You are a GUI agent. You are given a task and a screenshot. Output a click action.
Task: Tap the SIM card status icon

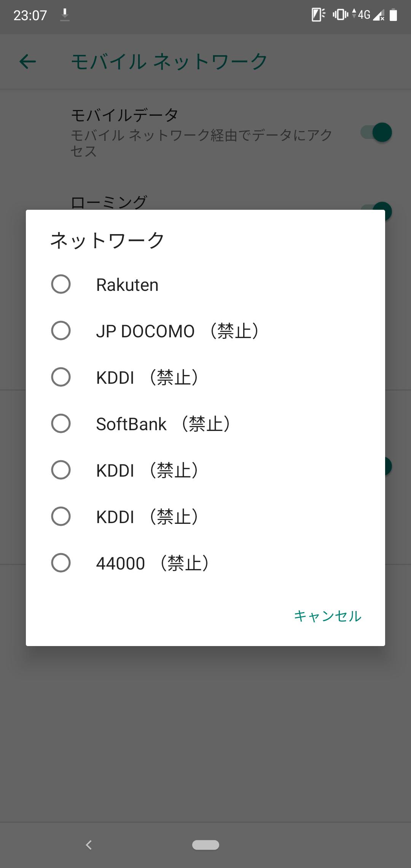pos(318,15)
